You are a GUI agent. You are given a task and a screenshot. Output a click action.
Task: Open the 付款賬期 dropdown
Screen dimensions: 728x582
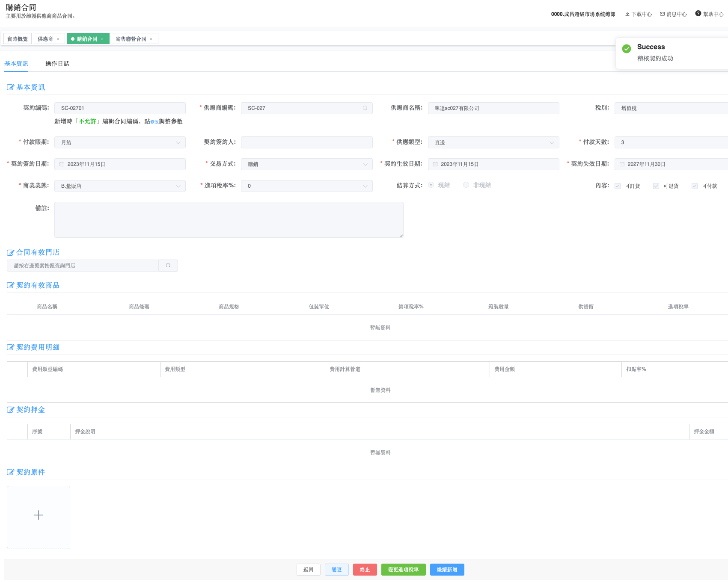[120, 142]
